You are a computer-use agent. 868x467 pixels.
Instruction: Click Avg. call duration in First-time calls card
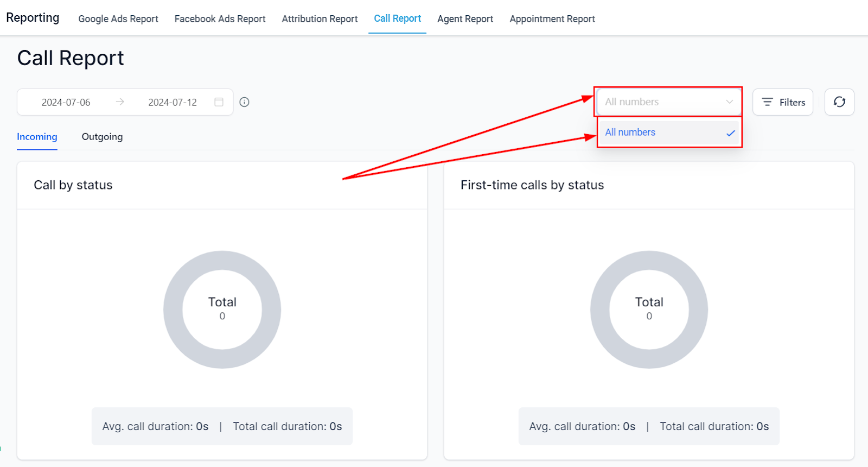(x=582, y=426)
